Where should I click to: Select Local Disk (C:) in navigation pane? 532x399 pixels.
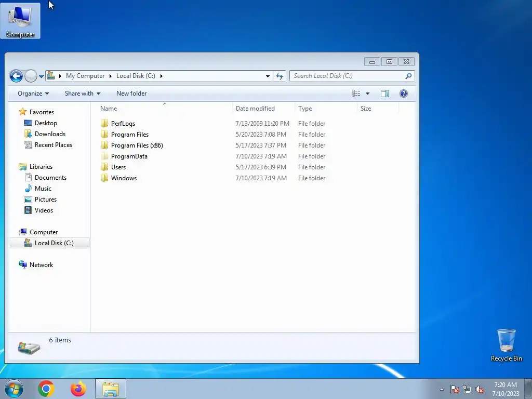(54, 243)
